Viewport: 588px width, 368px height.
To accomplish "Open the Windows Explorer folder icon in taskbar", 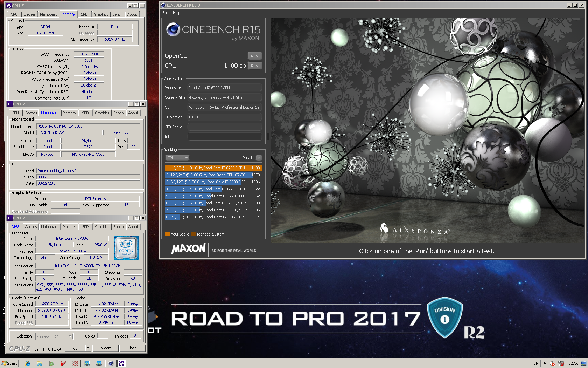I will pyautogui.click(x=40, y=363).
